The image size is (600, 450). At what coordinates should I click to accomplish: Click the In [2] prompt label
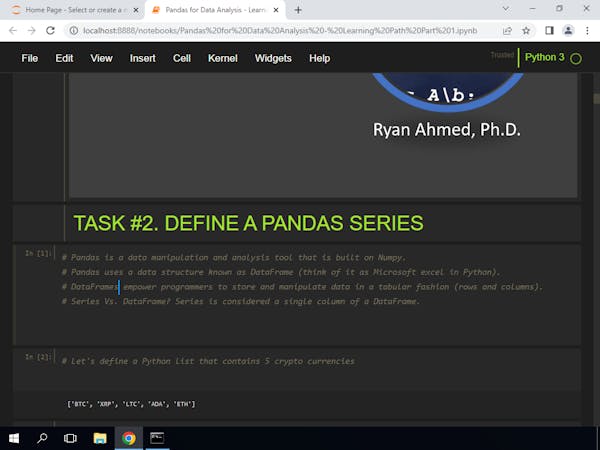(37, 357)
